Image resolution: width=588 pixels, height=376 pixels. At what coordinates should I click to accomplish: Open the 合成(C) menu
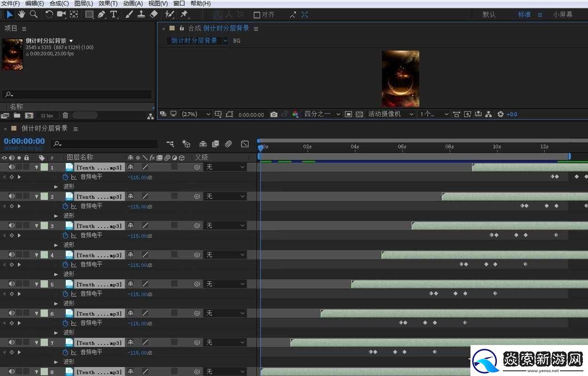point(59,3)
